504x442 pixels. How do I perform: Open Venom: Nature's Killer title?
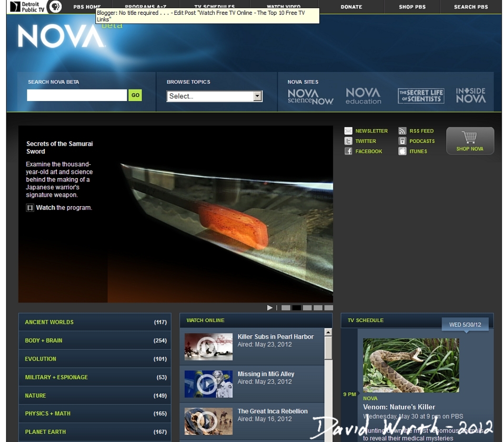[x=399, y=407]
